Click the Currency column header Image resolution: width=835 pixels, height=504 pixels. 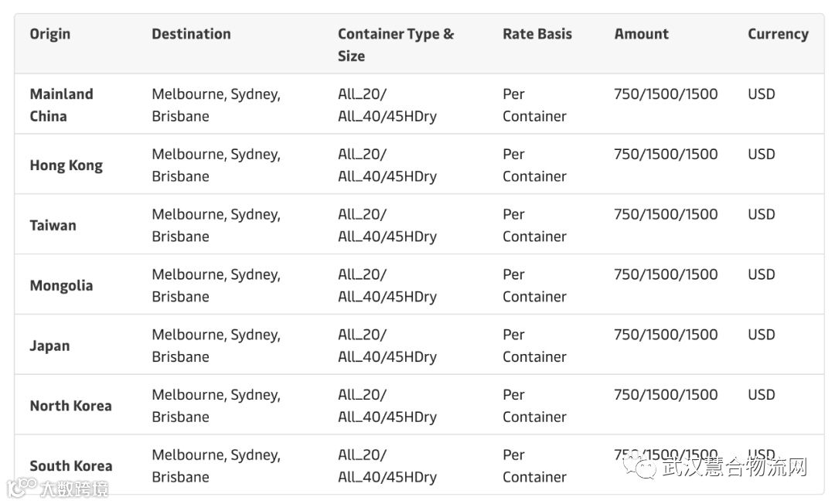pos(778,34)
